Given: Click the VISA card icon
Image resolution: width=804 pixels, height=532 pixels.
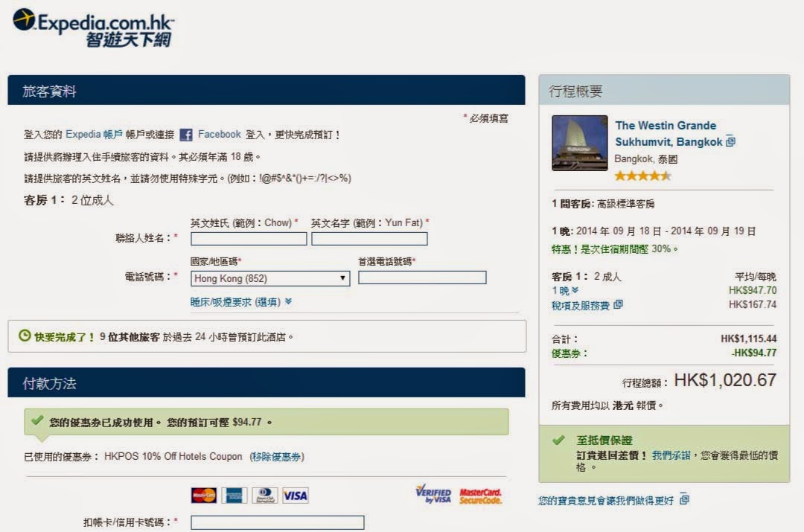Looking at the screenshot, I should (x=295, y=496).
